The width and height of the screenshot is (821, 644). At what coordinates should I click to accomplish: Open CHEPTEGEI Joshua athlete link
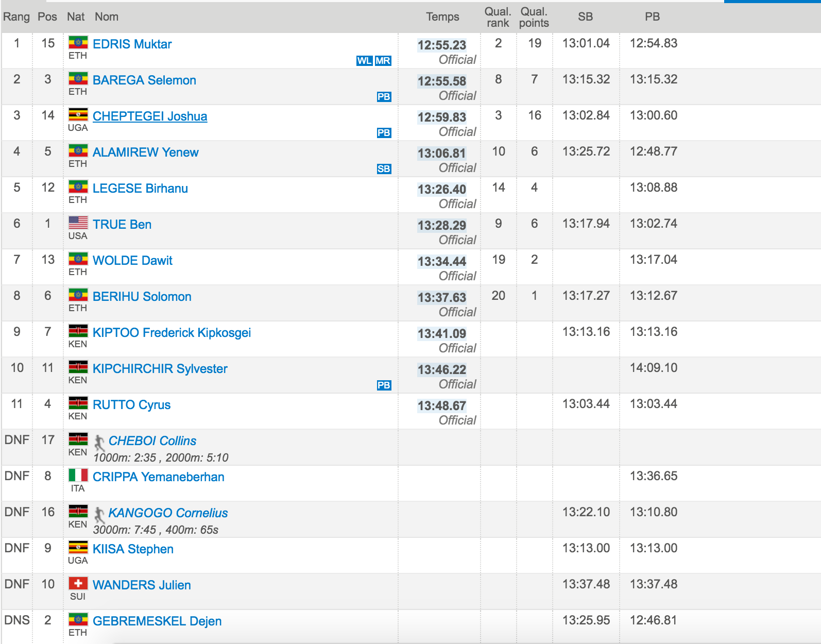150,116
